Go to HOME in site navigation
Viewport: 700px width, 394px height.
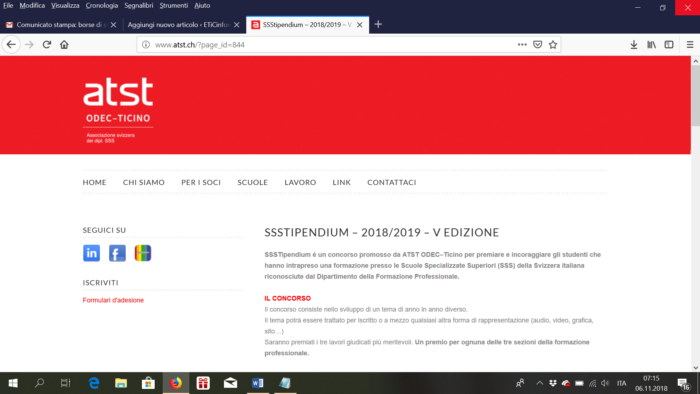click(94, 182)
